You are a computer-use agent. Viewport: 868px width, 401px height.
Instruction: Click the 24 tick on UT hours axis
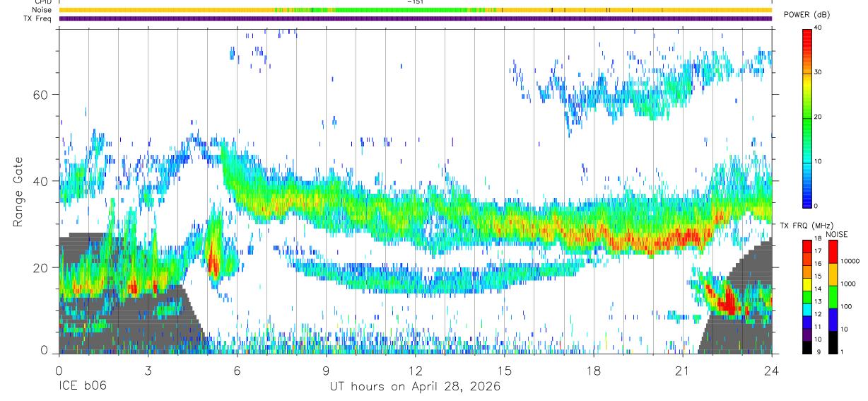[x=772, y=370]
